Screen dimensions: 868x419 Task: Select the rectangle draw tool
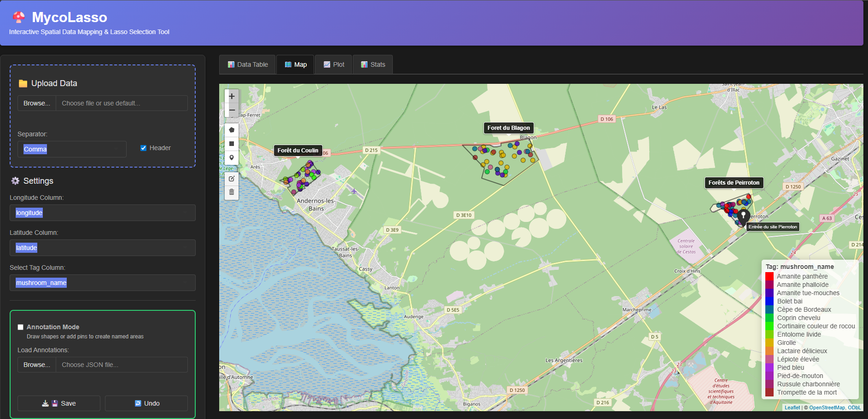pyautogui.click(x=232, y=143)
